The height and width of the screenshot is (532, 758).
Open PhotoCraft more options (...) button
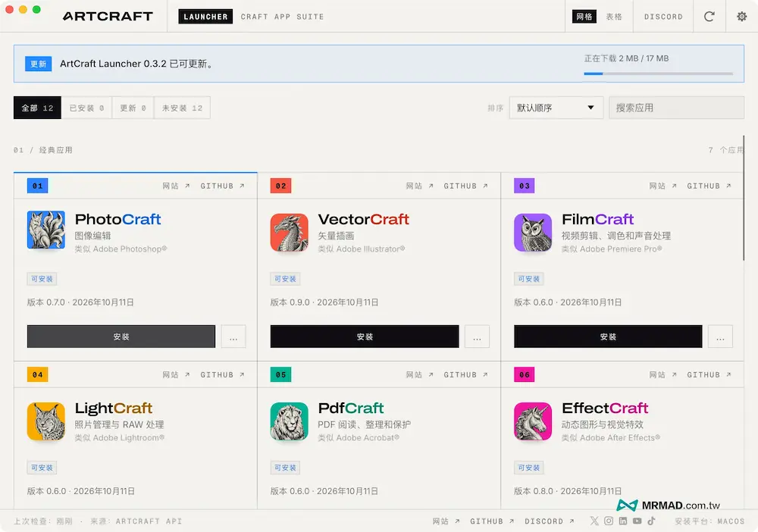pos(233,336)
